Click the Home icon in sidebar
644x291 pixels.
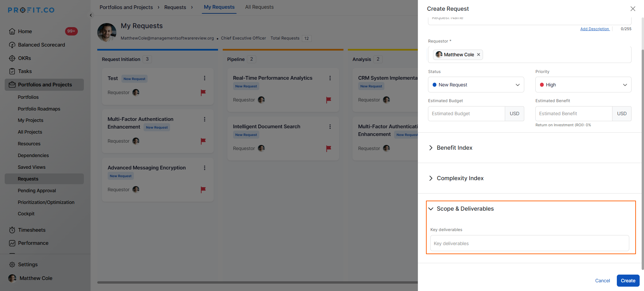(12, 31)
